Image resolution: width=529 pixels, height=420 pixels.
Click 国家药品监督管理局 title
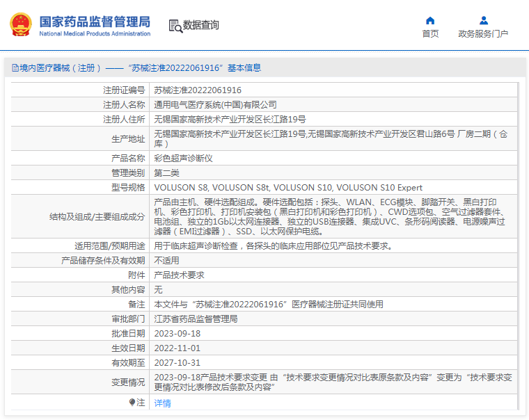[95, 22]
